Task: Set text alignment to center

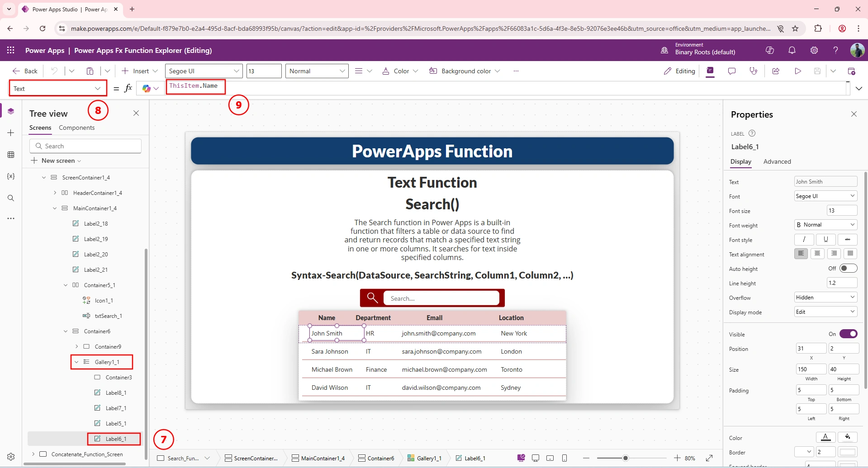Action: pos(817,254)
